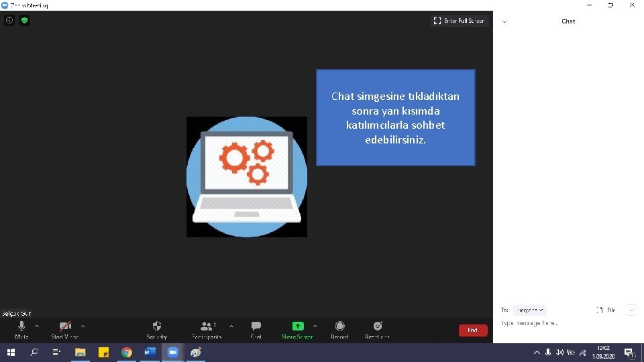
Task: Choose chat recipient in To dropdown
Action: coord(529,310)
